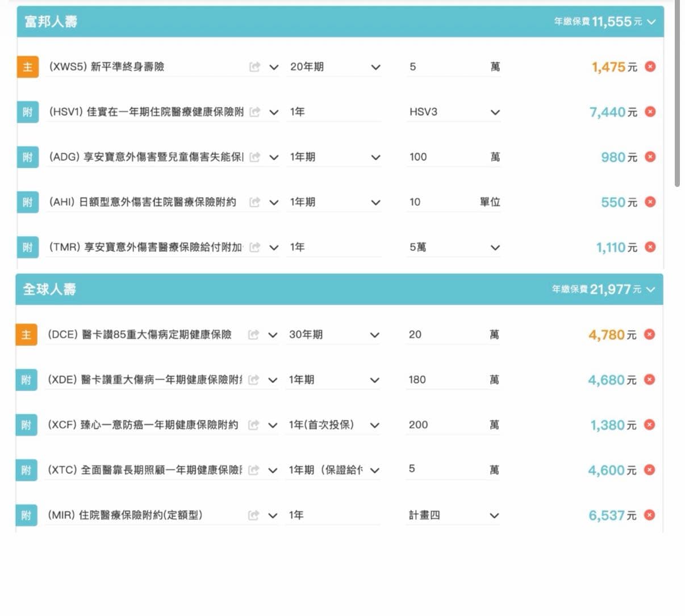This screenshot has width=685, height=616.
Task: Click the (AHI) 日額型意外傷害住院醫療 product name
Action: (x=143, y=202)
